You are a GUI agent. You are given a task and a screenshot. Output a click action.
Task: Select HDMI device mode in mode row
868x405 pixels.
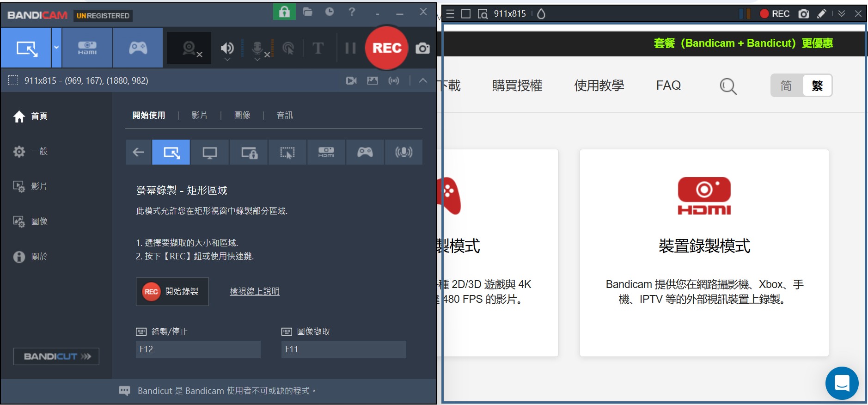pyautogui.click(x=326, y=152)
